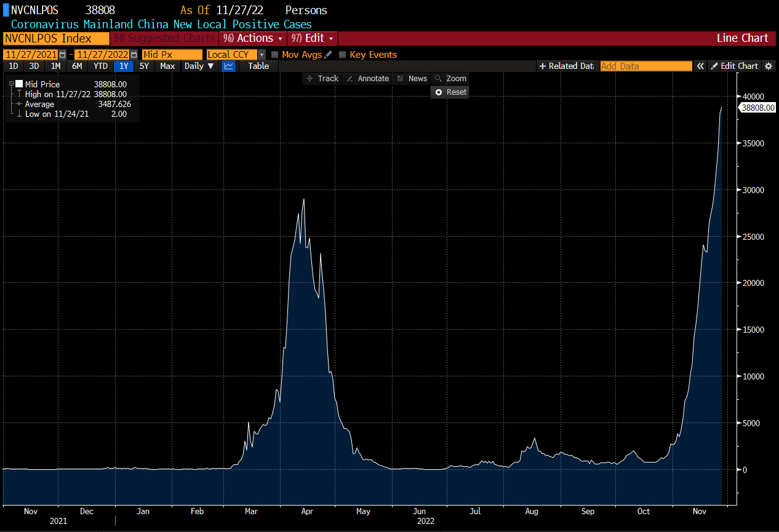Image resolution: width=779 pixels, height=532 pixels.
Task: Enable the Mov Avgs checkbox
Action: coord(274,54)
